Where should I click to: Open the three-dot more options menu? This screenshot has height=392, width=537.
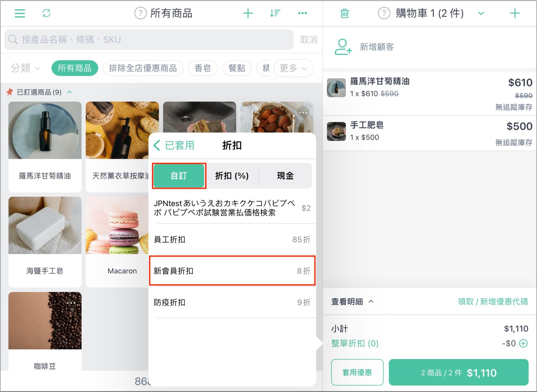302,13
